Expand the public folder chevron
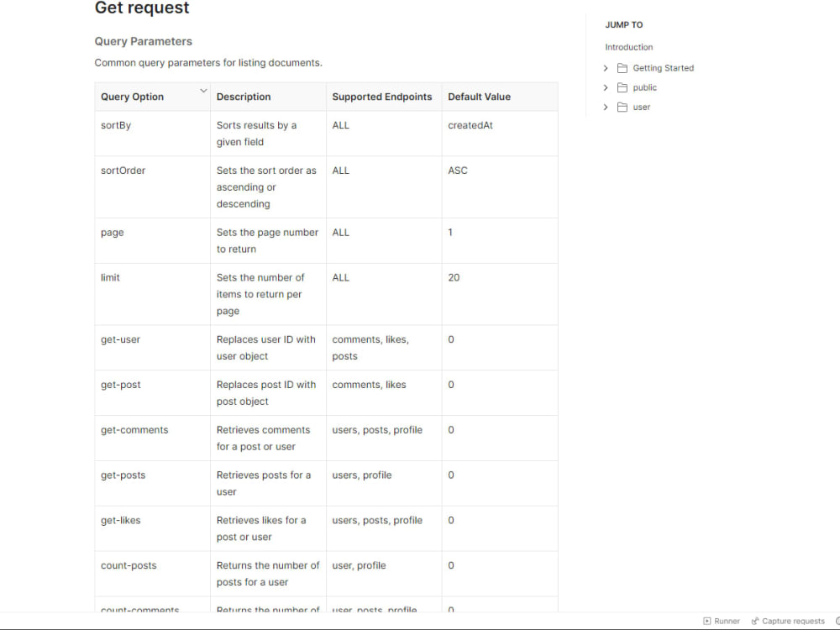Viewport: 840px width, 630px height. coord(606,87)
